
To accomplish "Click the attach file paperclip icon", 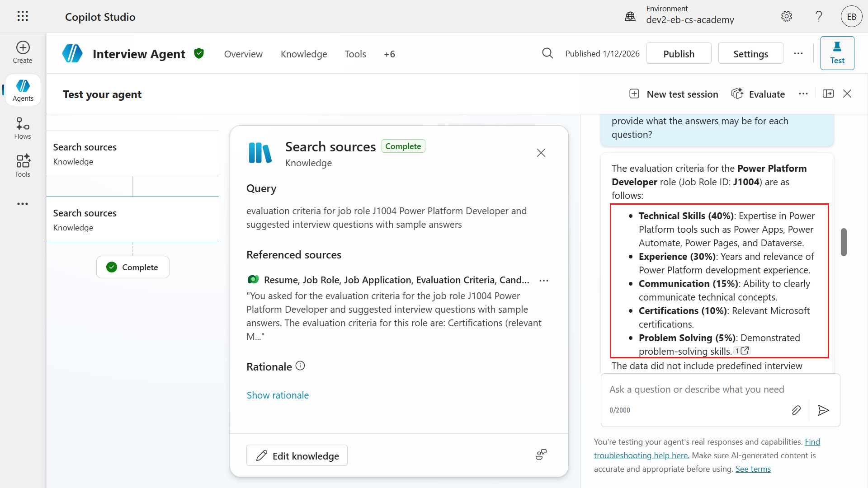I will [796, 410].
